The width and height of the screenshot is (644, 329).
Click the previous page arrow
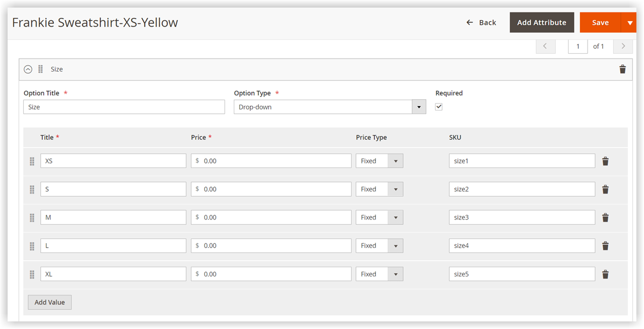tap(545, 46)
